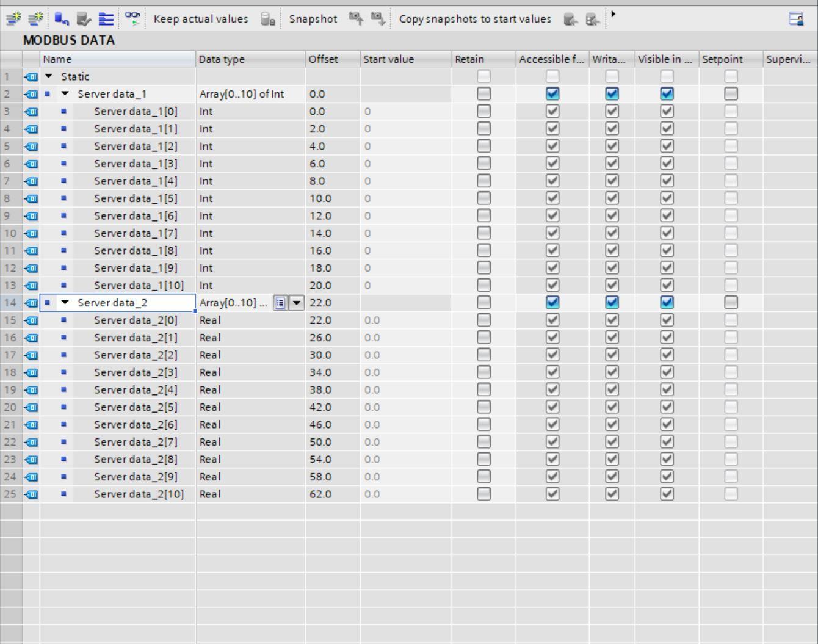Viewport: 818px width, 644px height.
Task: Click the Server data_2 name field
Action: pyautogui.click(x=118, y=303)
